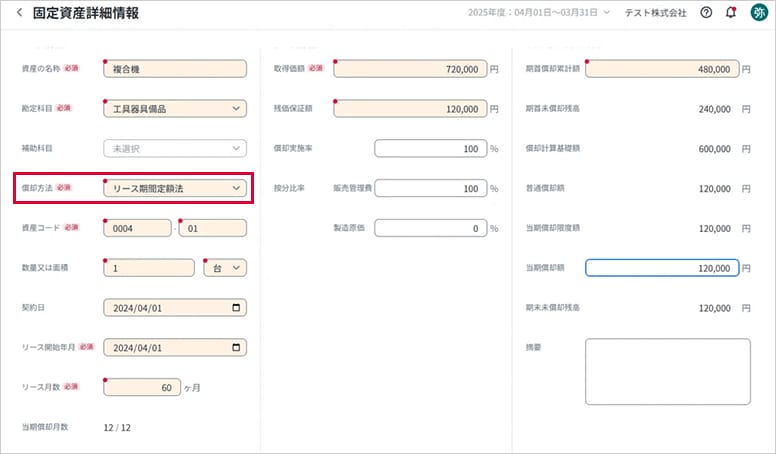Open the 償却方法 dropdown リース期間定額法
Screen dimensions: 776x454
coord(175,187)
